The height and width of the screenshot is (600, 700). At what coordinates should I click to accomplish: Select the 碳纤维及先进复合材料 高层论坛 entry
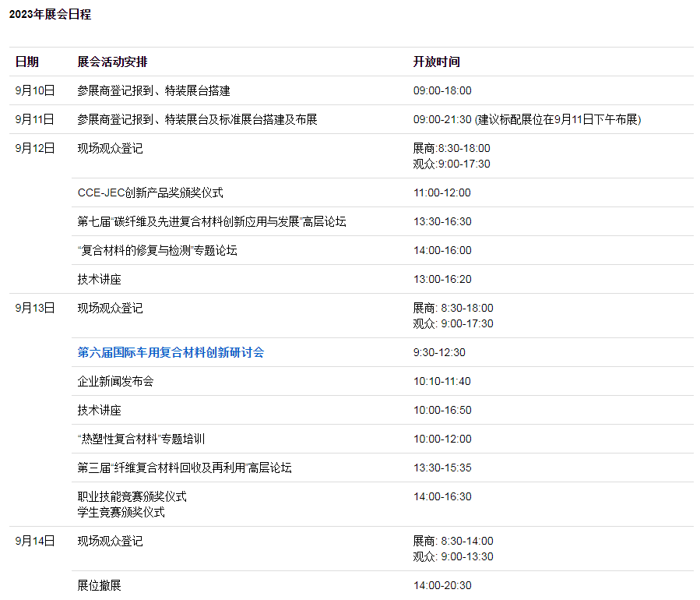tap(211, 221)
